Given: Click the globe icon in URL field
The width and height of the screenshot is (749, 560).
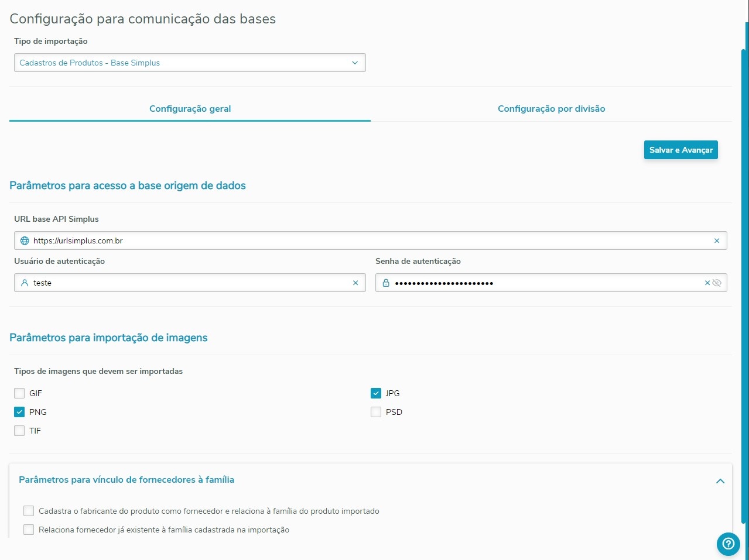Looking at the screenshot, I should (x=25, y=241).
